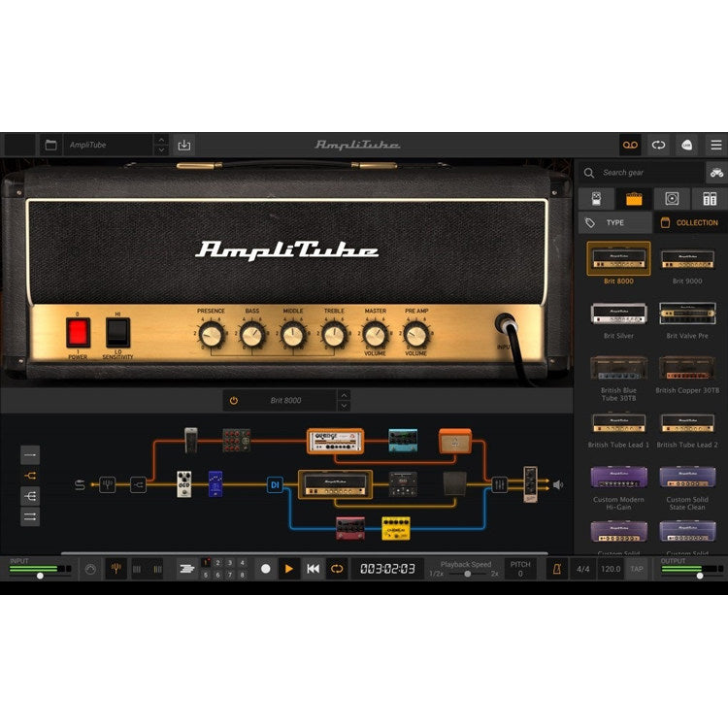Select the TYPE filter tab

(615, 223)
